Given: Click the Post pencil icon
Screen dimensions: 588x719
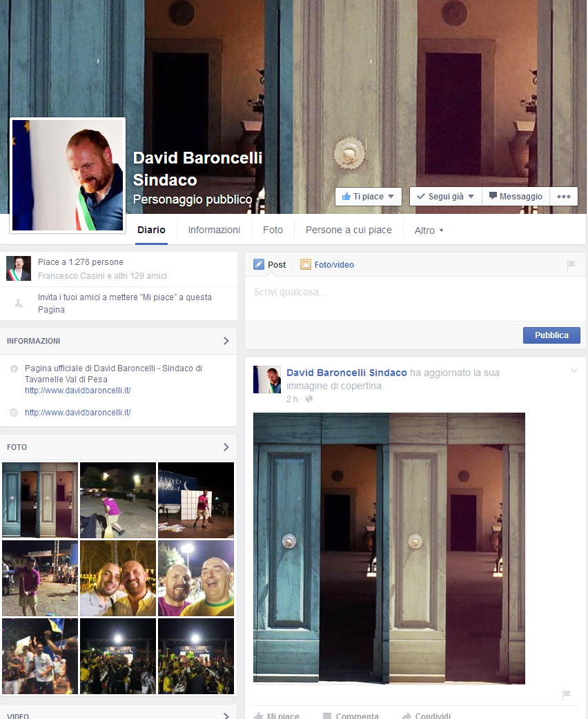Looking at the screenshot, I should 259,264.
